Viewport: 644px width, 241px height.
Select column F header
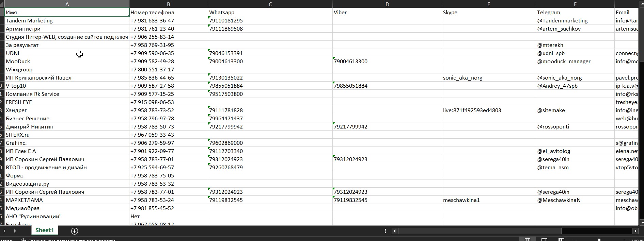pyautogui.click(x=575, y=4)
